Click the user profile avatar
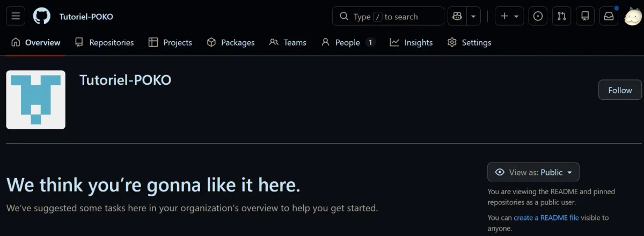The image size is (644, 236). [633, 17]
